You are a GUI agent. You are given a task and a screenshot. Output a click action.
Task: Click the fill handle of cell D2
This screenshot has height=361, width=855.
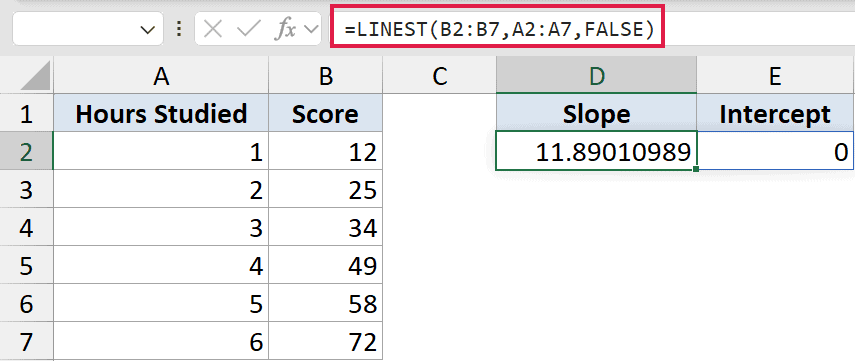click(x=696, y=170)
